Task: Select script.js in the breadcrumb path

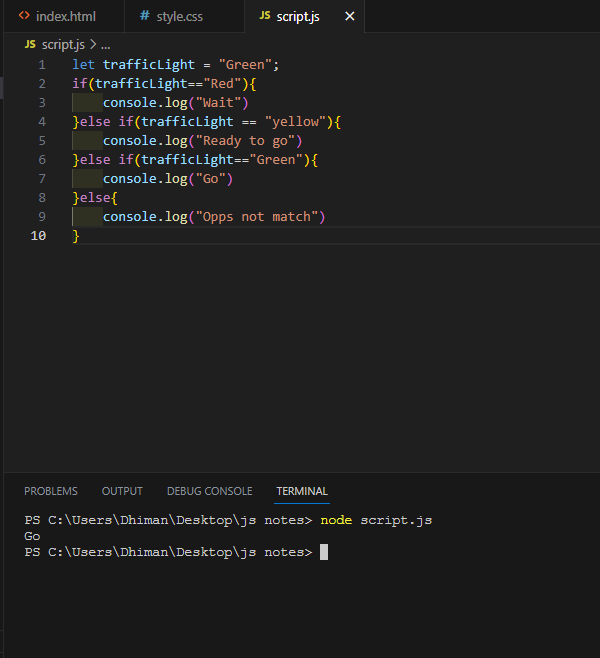Action: tap(63, 44)
